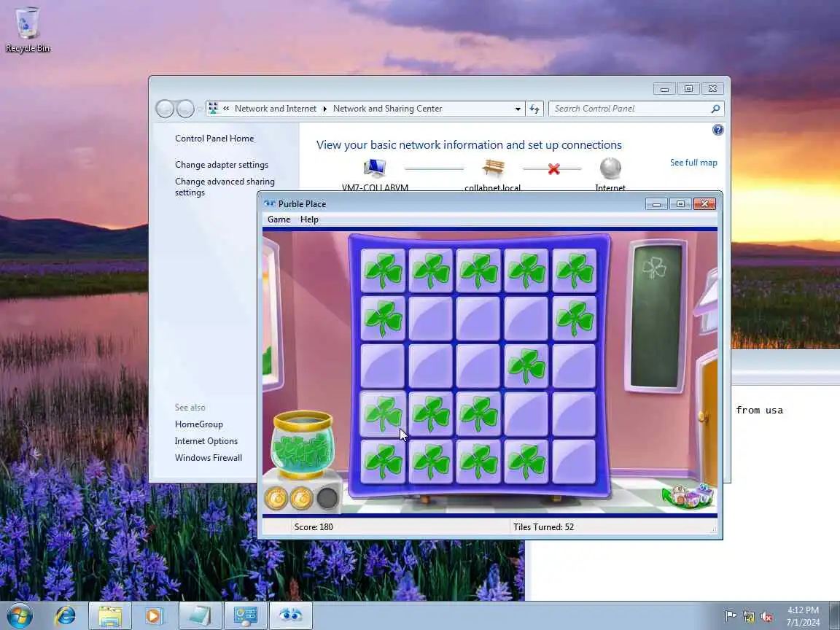Open Change advanced sharing settings link
The width and height of the screenshot is (840, 630).
[225, 187]
